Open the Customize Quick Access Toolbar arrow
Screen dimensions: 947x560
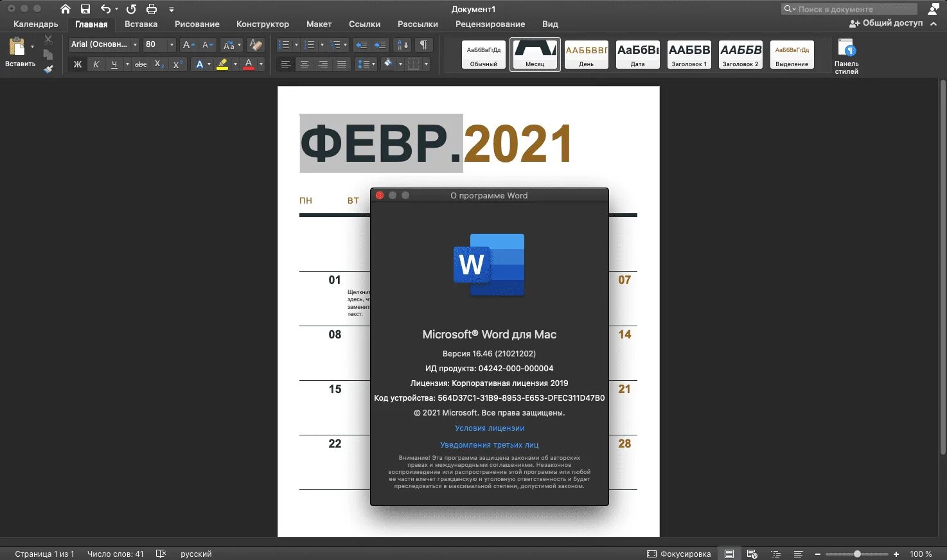coord(172,9)
